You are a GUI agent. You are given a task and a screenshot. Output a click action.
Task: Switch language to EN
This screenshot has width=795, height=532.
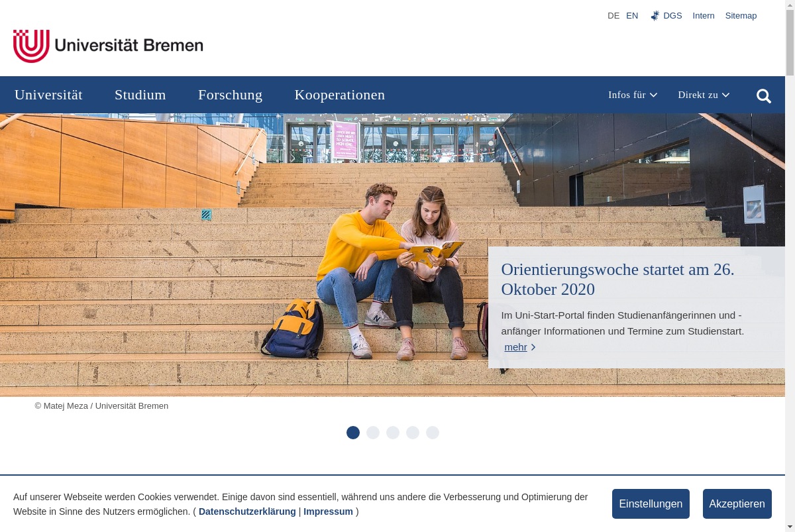[632, 15]
